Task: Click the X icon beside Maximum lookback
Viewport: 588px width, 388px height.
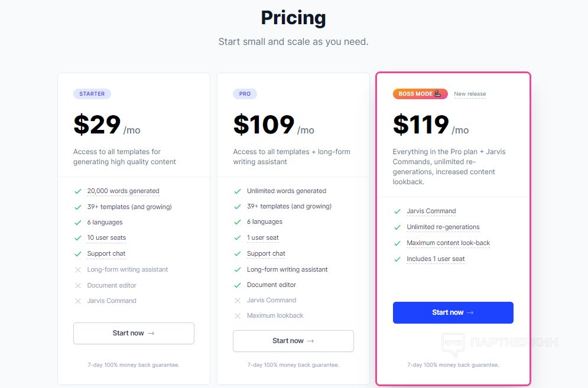Action: click(238, 316)
